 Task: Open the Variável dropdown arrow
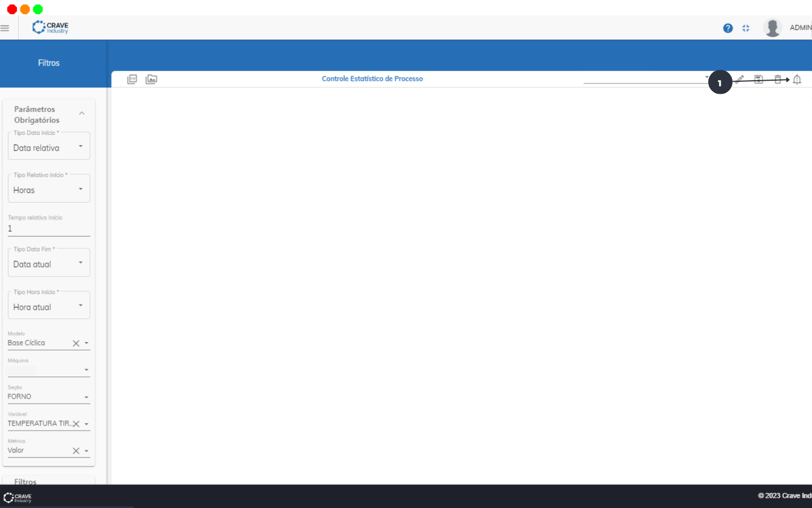pos(86,424)
